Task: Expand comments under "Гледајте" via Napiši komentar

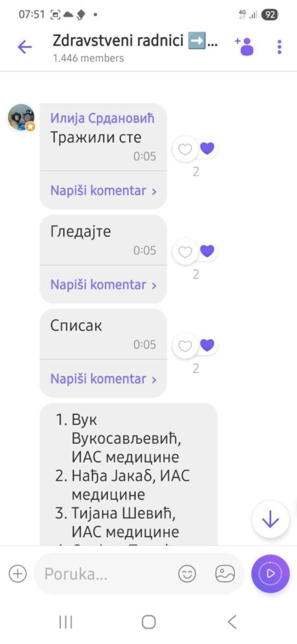Action: (x=103, y=285)
